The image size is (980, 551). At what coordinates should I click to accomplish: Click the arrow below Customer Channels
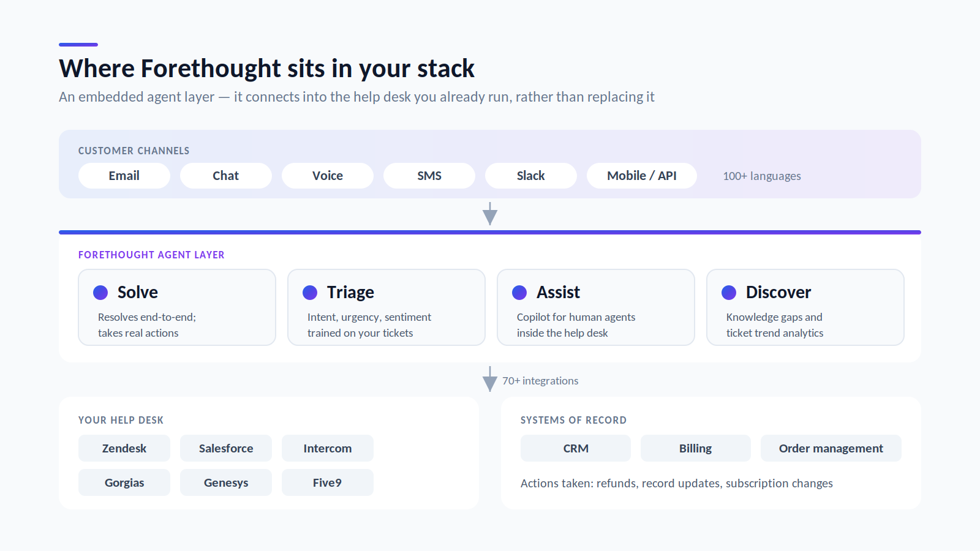pos(490,214)
